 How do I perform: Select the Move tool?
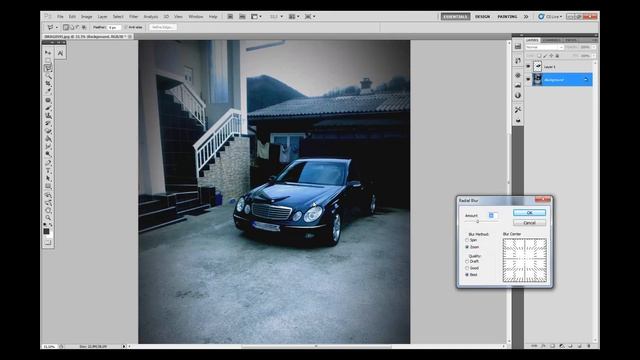click(48, 52)
